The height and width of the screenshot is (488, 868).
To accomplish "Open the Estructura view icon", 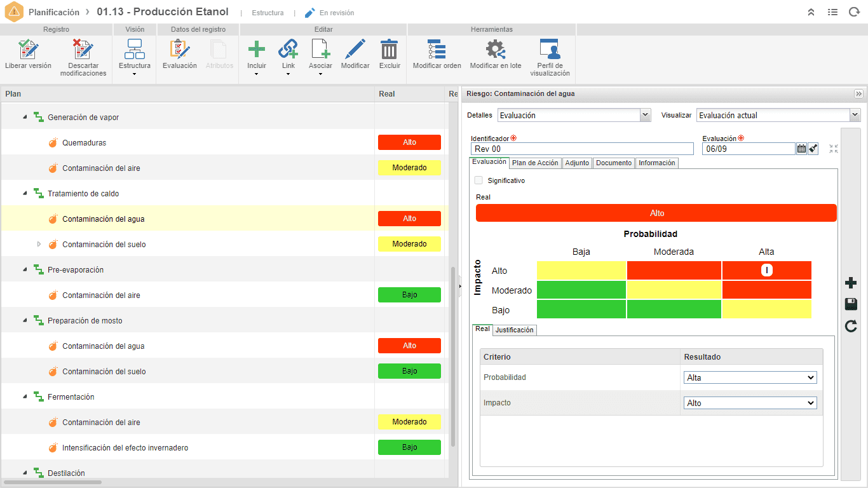I will pyautogui.click(x=135, y=49).
